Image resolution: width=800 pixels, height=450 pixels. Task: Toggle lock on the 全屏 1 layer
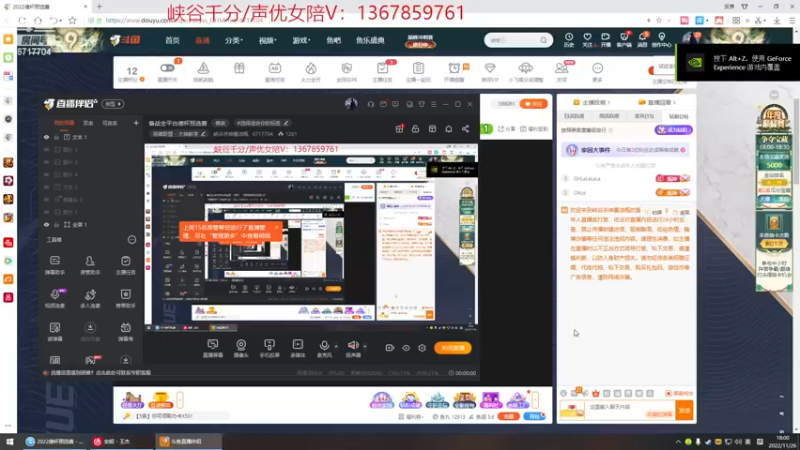[x=57, y=224]
